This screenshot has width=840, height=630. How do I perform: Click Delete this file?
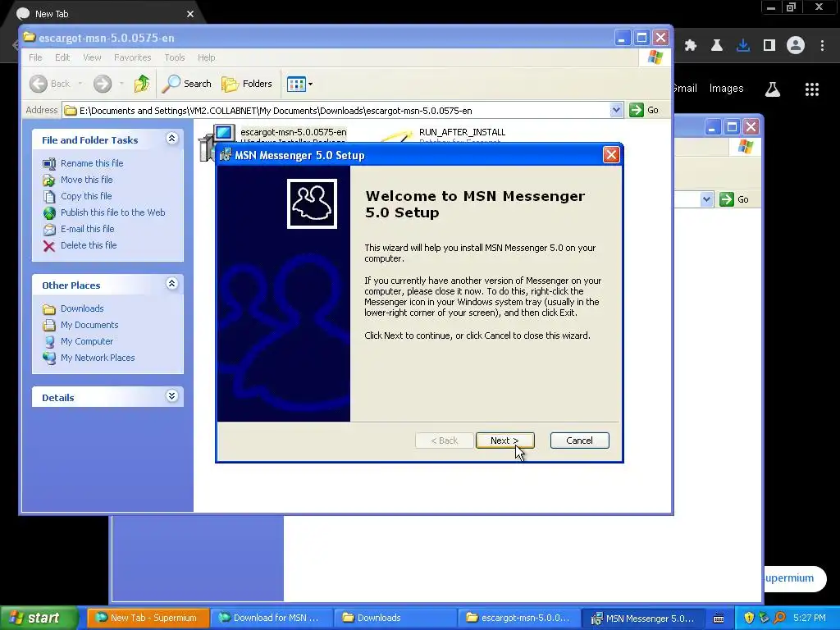tap(89, 244)
